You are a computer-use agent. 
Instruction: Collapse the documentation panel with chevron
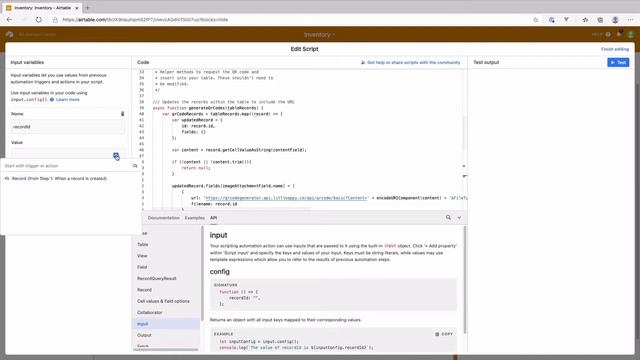pyautogui.click(x=459, y=218)
